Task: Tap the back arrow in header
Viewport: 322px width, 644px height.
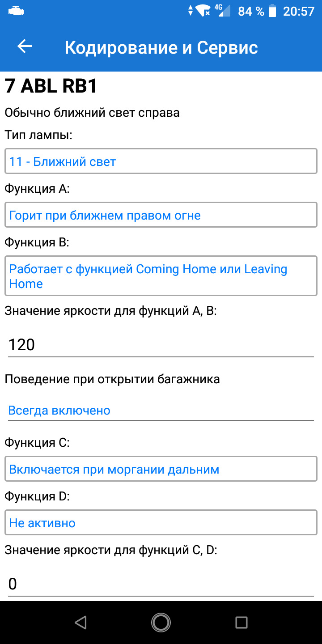Action: [x=25, y=47]
